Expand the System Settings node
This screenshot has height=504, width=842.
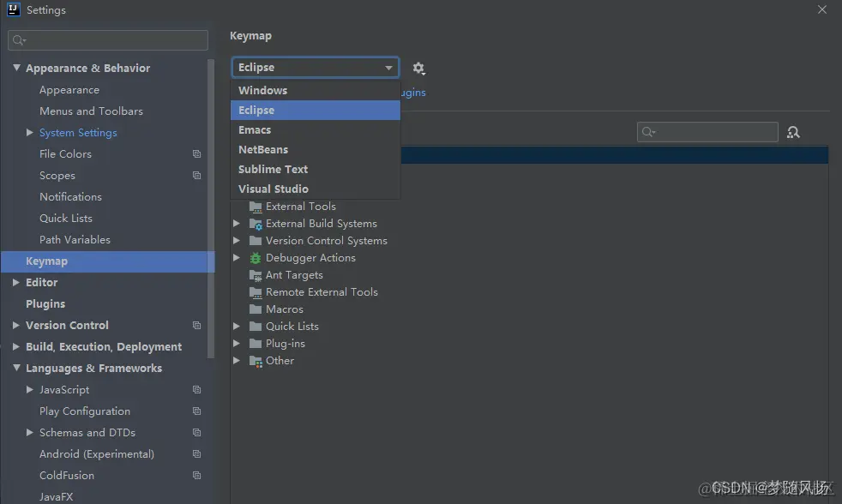pos(29,132)
